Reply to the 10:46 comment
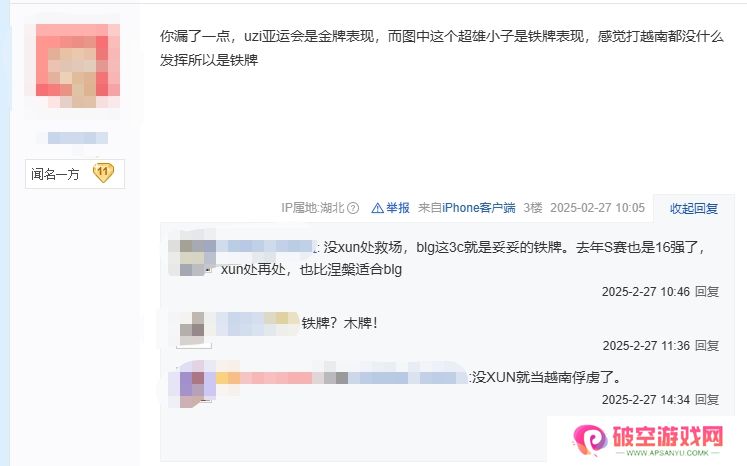 707,292
